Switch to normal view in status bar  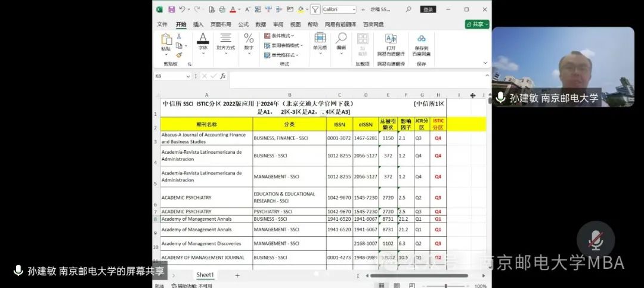point(381,286)
